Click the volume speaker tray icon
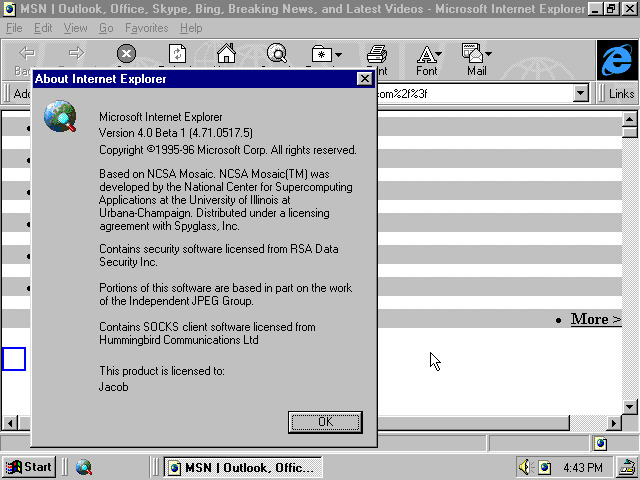 (x=524, y=467)
